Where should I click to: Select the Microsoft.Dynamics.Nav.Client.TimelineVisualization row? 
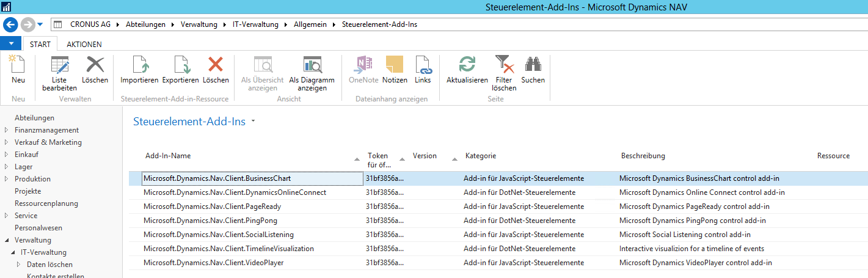(498, 249)
